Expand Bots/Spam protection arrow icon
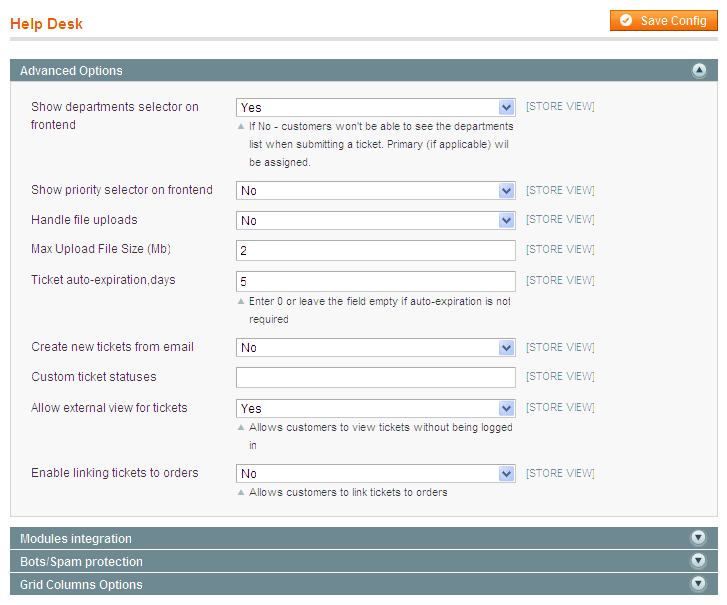 [x=698, y=560]
